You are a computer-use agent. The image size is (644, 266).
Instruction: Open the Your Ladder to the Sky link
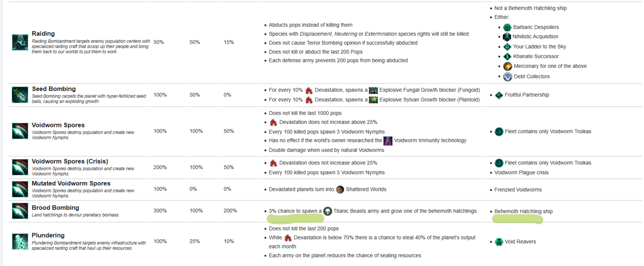(x=539, y=47)
